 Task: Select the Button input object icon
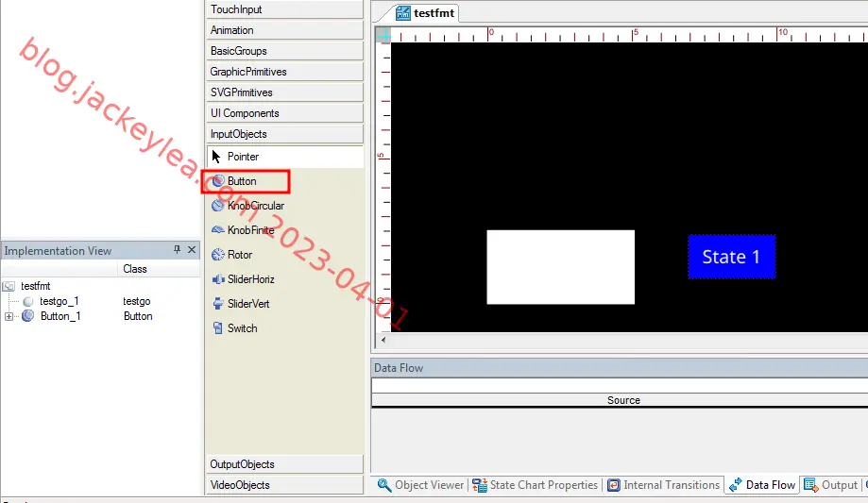pos(218,181)
